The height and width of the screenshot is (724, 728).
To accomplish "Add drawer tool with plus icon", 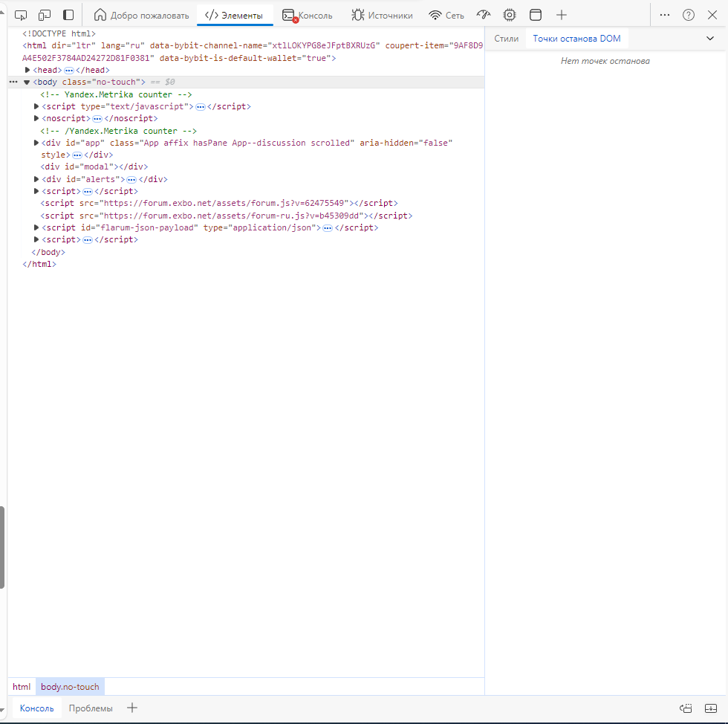I will pos(132,708).
